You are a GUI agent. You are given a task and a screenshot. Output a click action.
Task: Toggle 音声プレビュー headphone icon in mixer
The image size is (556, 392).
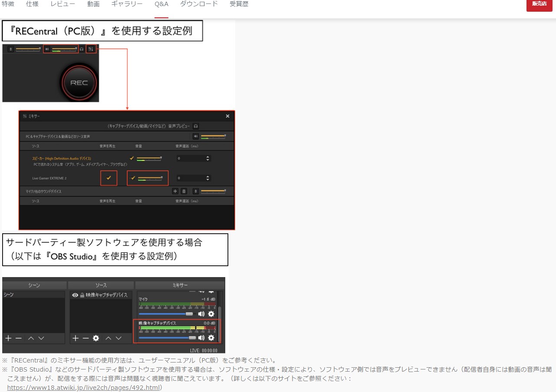(x=196, y=126)
